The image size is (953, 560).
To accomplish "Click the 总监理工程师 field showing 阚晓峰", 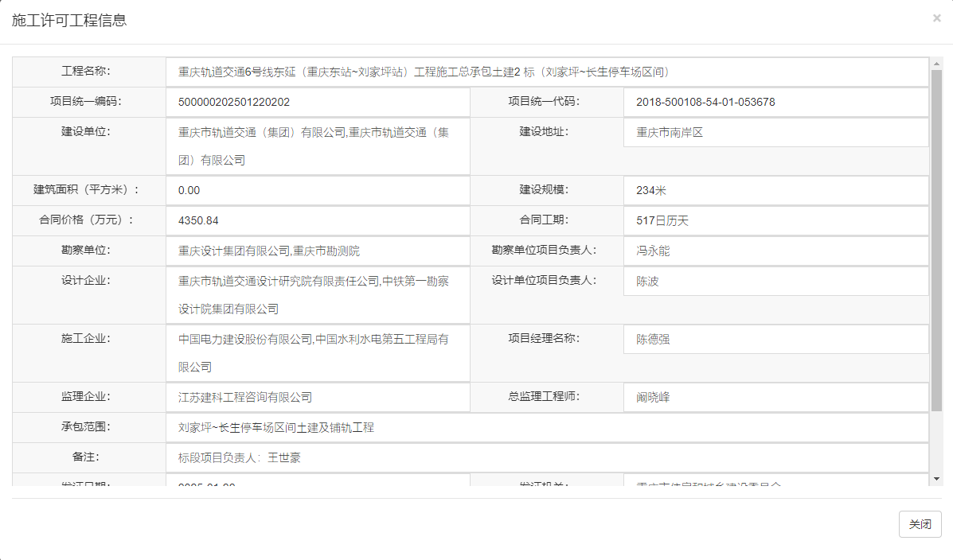I will point(775,397).
